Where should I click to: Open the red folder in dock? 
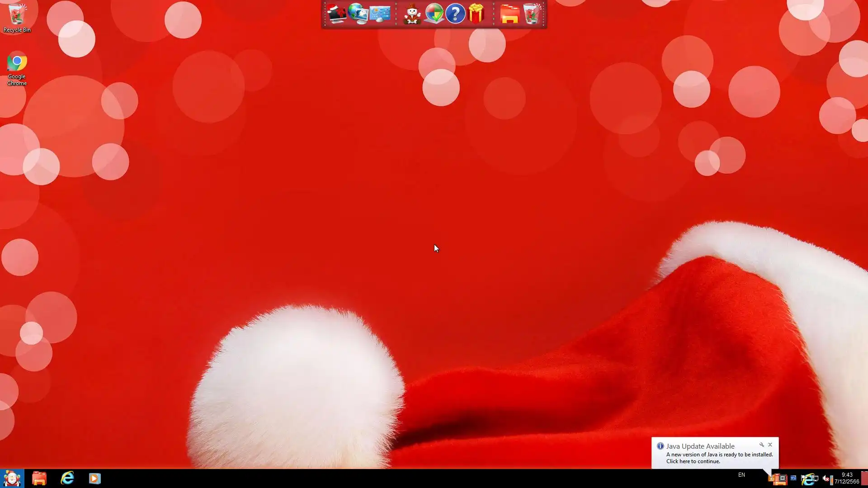click(509, 14)
